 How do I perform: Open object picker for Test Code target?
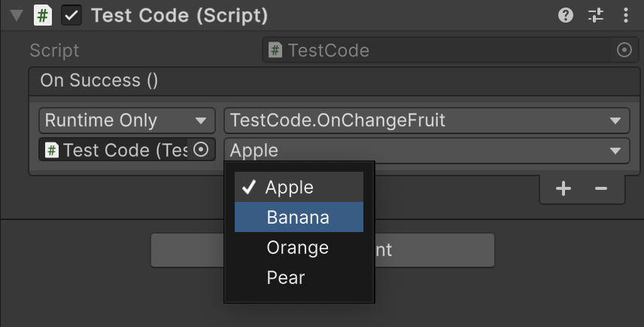click(x=201, y=150)
